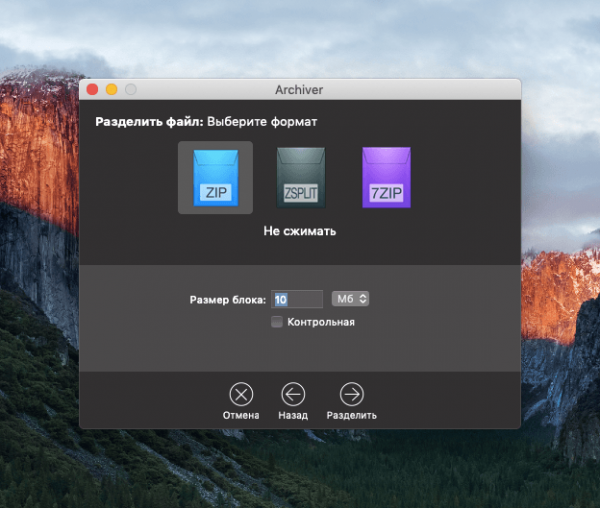Screen dimensions: 600x508
Task: Click the Отмена cancel icon
Action: 241,394
